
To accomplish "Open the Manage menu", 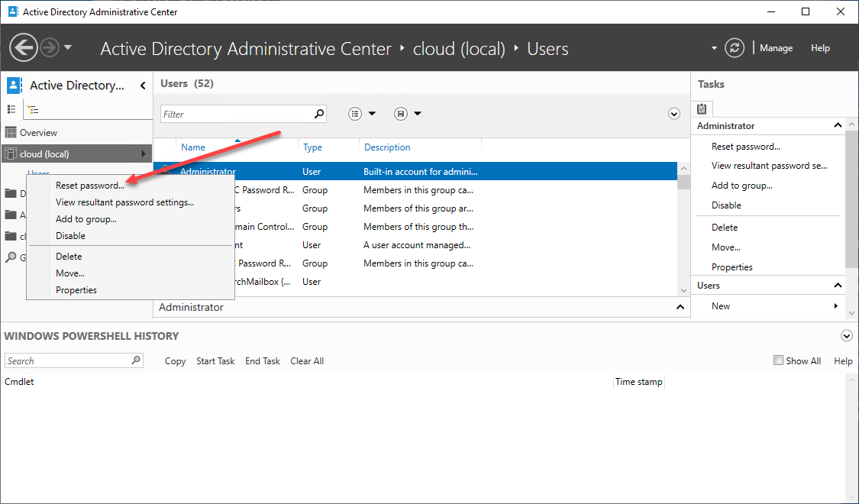I will pos(776,48).
